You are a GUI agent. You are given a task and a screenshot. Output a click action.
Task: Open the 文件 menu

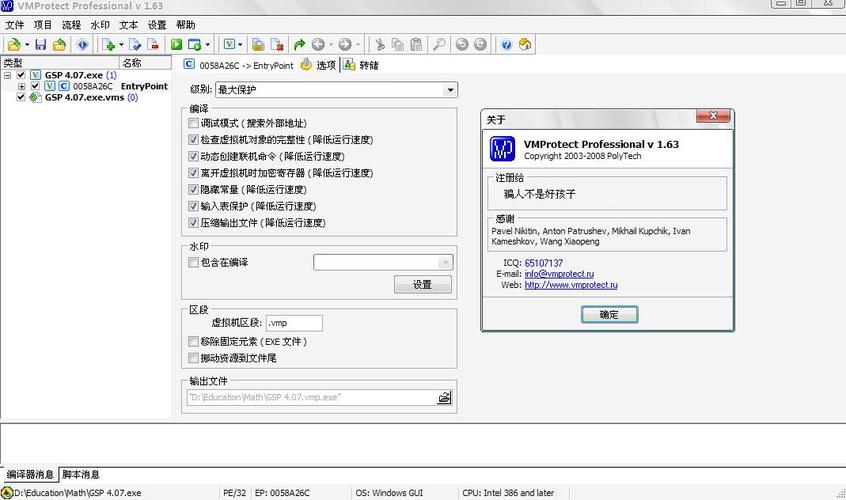(15, 25)
